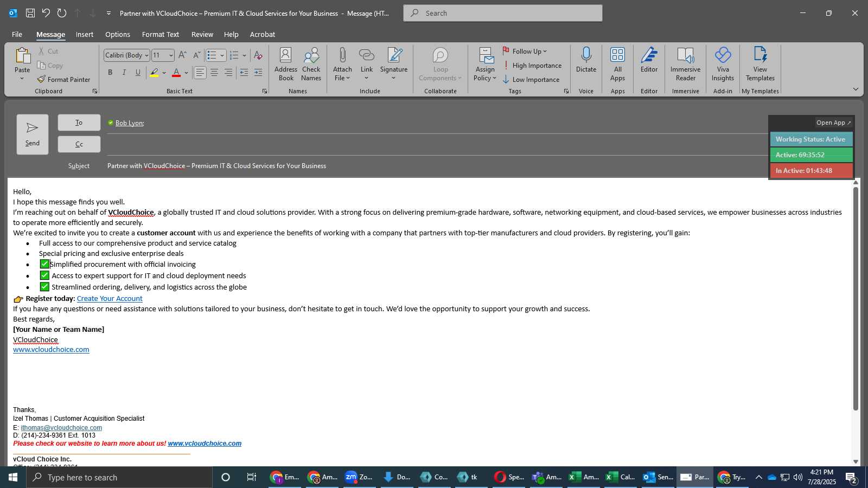
Task: Undo the last action
Action: 46,13
